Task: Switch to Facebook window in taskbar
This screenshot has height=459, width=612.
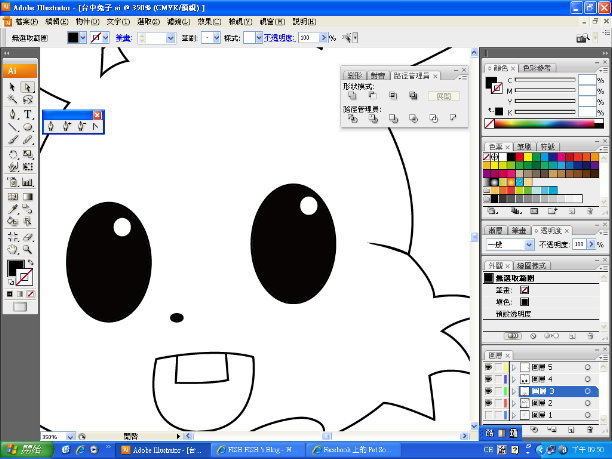Action: point(353,450)
